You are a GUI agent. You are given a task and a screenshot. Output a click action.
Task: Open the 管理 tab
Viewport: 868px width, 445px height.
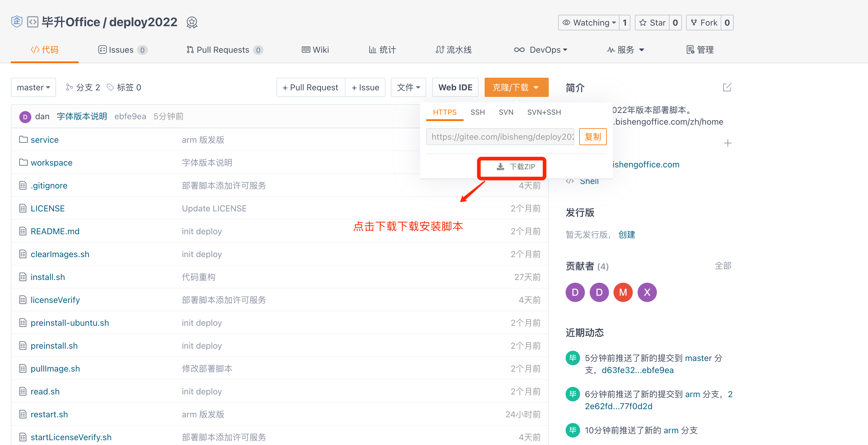[700, 50]
